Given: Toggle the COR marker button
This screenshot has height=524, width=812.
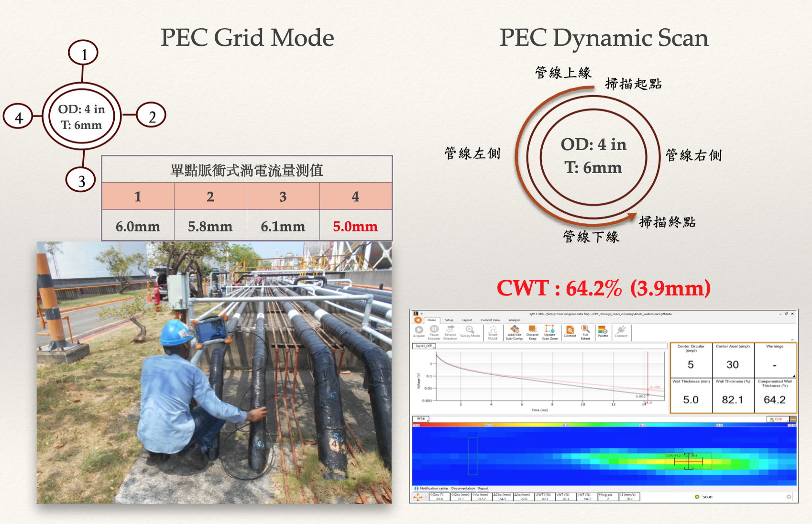Looking at the screenshot, I should 777,419.
